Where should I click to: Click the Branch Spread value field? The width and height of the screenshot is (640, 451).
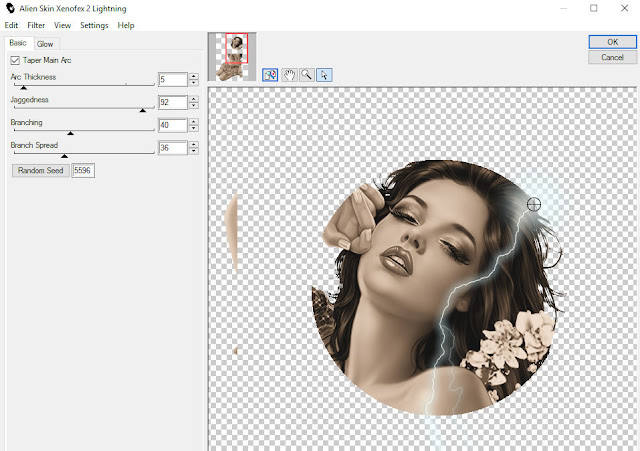pyautogui.click(x=173, y=148)
